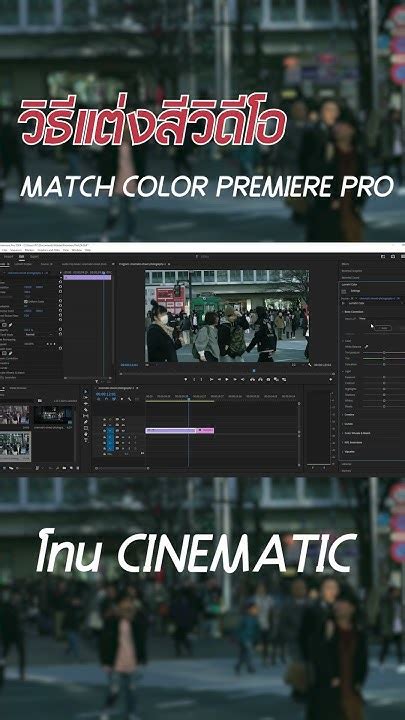Click the Extract button in Program monitor
405x720 pixels.
coord(260,379)
